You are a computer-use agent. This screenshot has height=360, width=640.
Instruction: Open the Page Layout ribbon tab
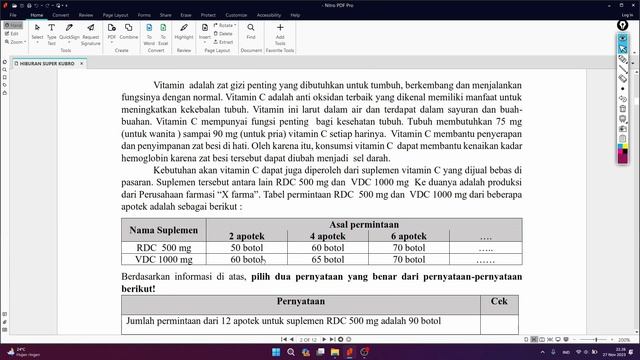coord(116,15)
